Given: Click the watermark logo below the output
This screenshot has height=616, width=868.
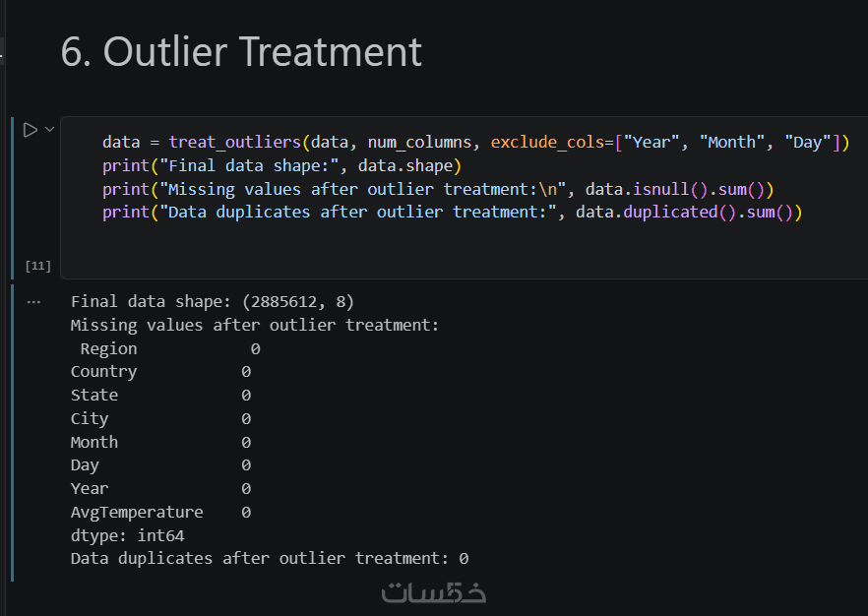Looking at the screenshot, I should coord(433,592).
